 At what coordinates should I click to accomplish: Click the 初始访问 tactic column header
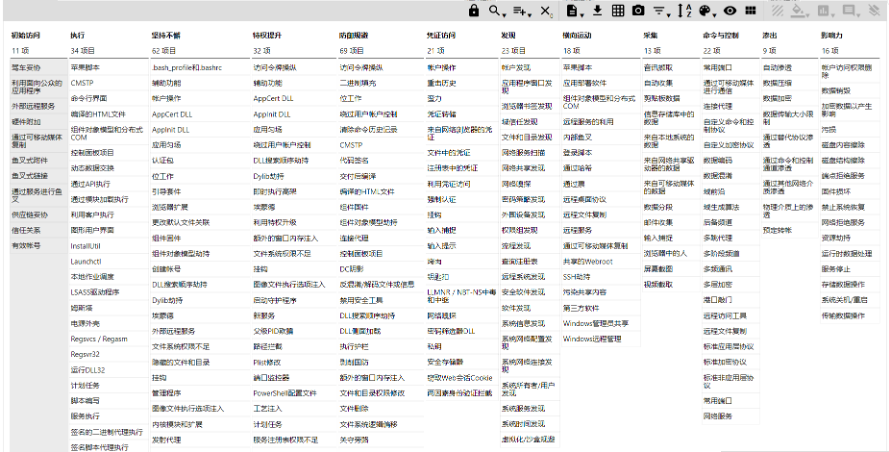point(26,34)
